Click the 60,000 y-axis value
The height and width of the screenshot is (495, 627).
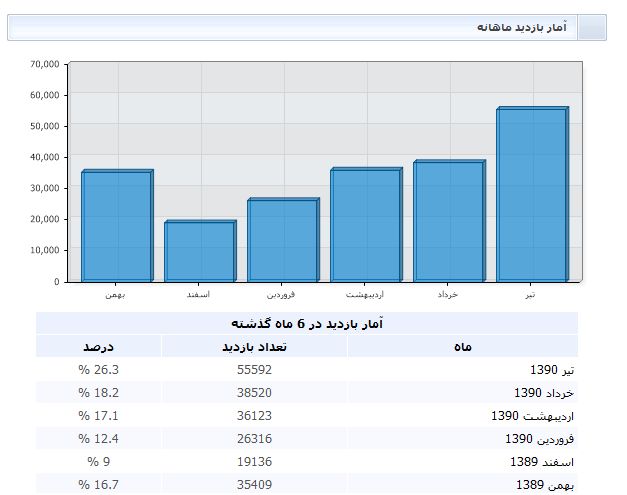44,95
